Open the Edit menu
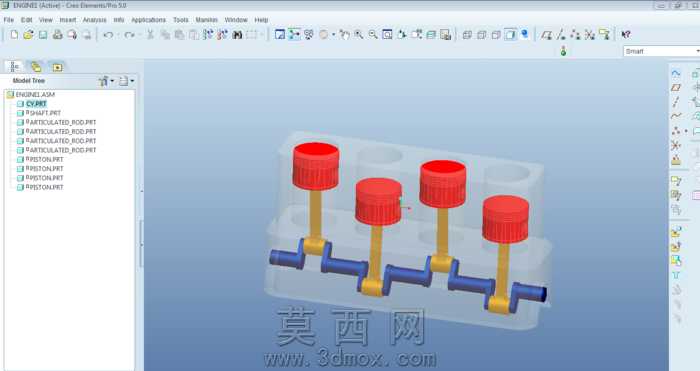 tap(26, 20)
